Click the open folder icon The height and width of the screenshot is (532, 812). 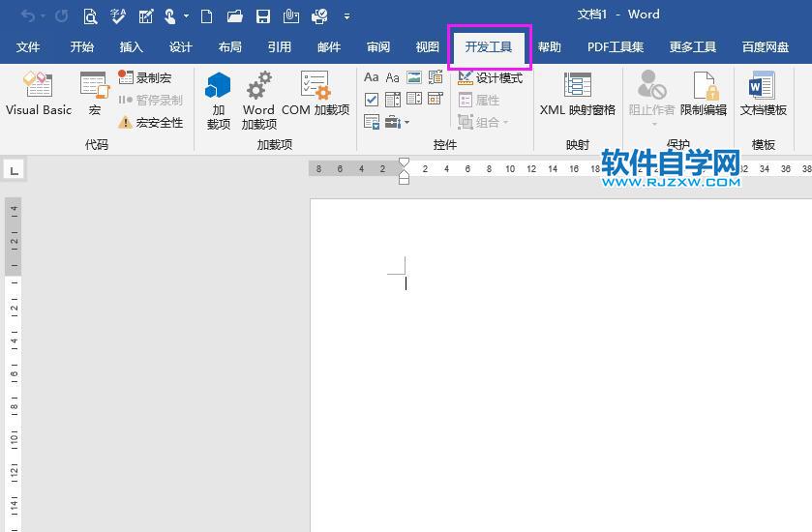click(234, 16)
